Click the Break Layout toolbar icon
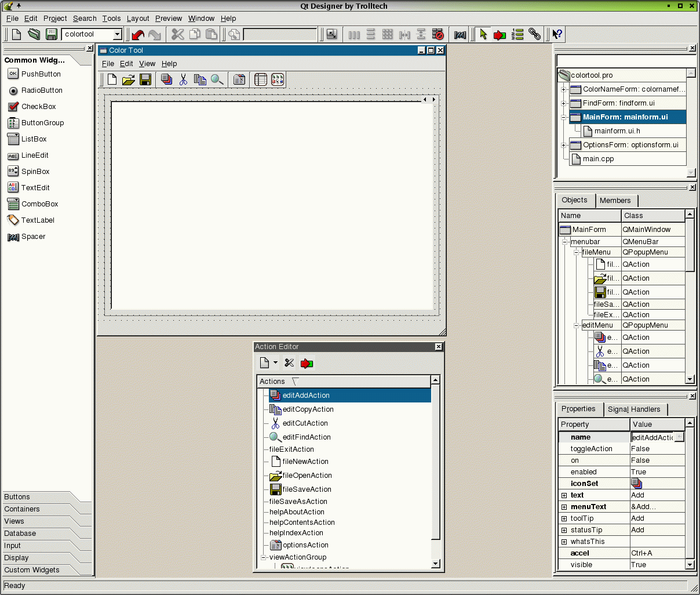 click(438, 35)
